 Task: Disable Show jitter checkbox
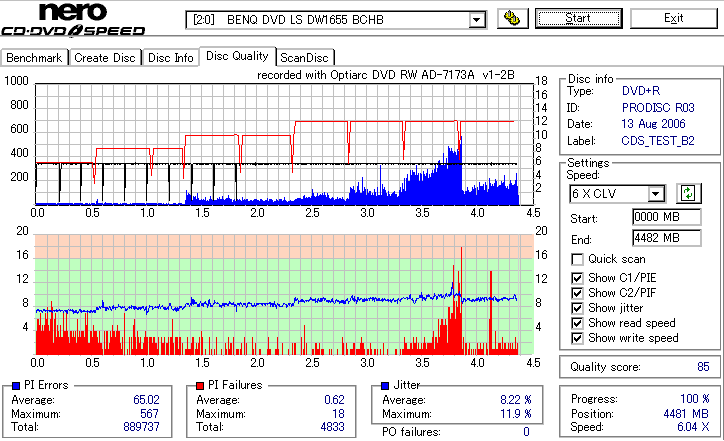(577, 308)
